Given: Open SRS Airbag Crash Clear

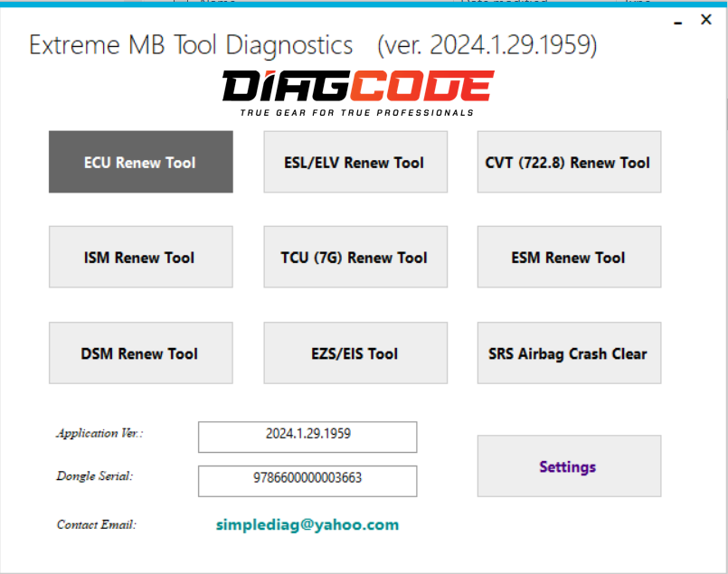Looking at the screenshot, I should 568,353.
